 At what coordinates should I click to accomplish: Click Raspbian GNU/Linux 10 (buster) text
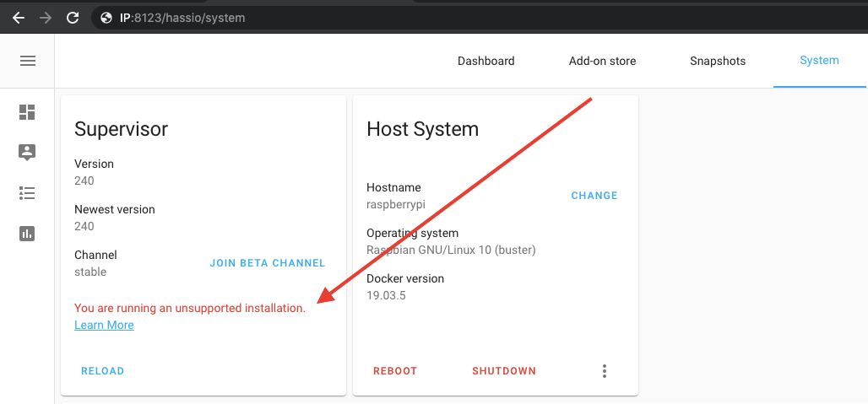pos(451,250)
